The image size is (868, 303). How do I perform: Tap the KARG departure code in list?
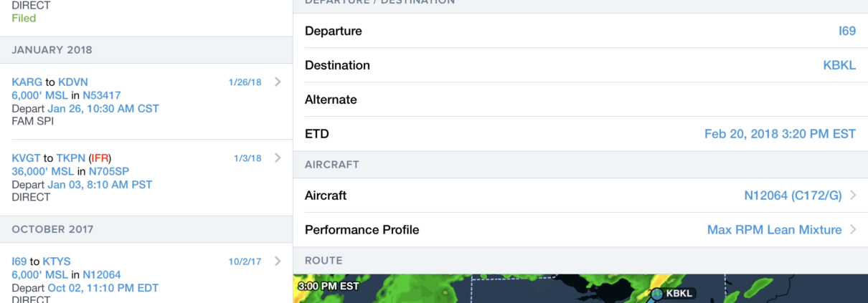[27, 82]
